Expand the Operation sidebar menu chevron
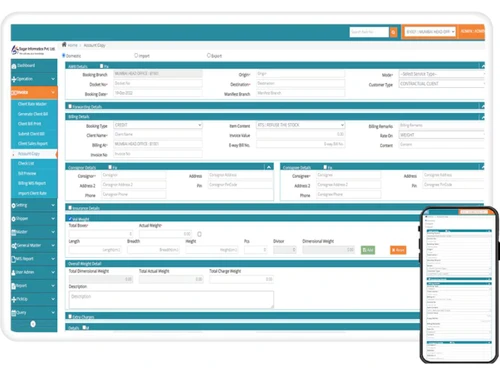This screenshot has height=375, width=500. pos(53,79)
